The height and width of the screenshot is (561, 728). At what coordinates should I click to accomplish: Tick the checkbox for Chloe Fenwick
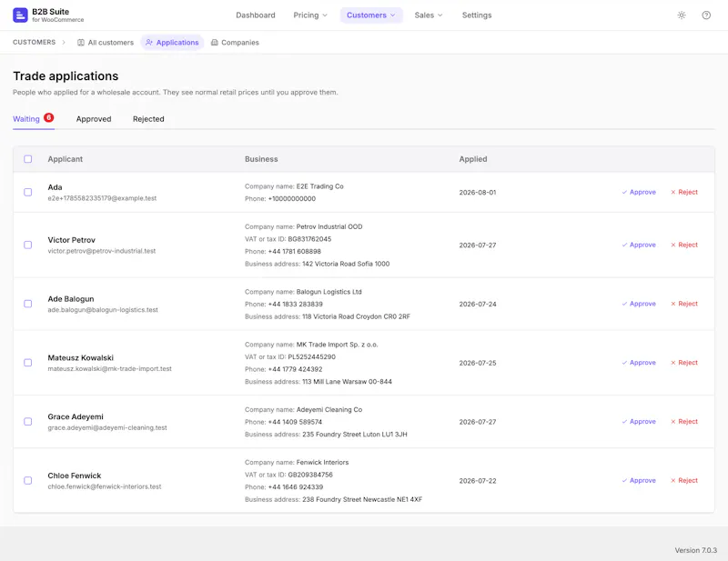(x=28, y=480)
